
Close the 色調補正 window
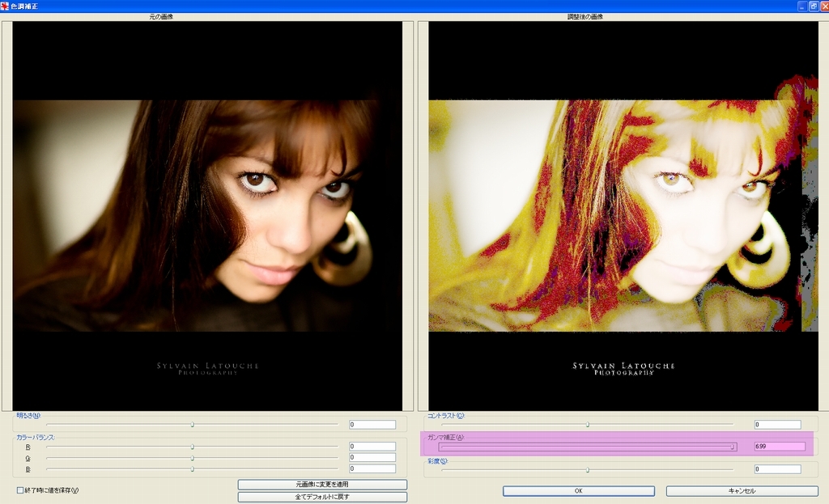coord(823,6)
